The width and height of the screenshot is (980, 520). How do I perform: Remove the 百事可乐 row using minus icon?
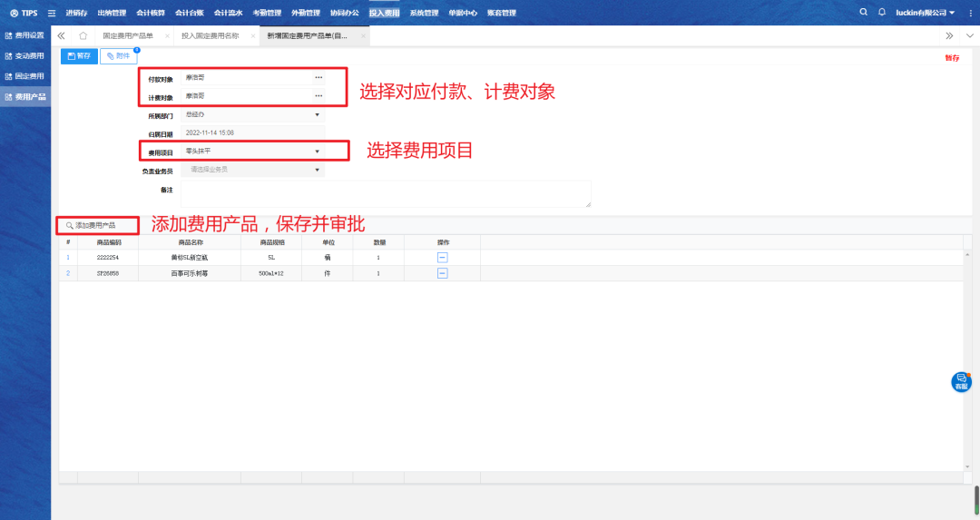click(x=442, y=273)
